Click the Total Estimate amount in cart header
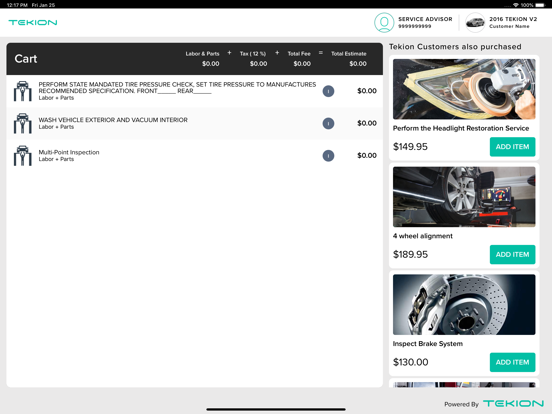This screenshot has width=552, height=414. pos(358,64)
